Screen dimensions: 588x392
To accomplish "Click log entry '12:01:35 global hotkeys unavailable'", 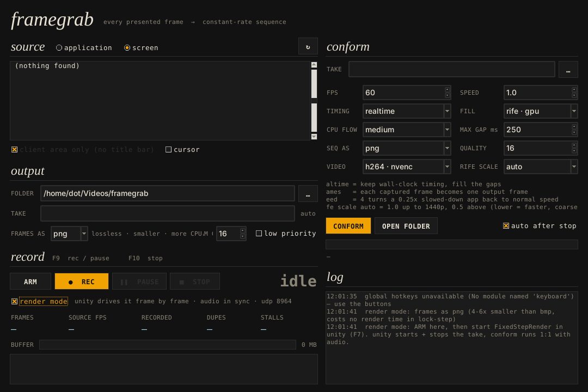I will pyautogui.click(x=450, y=300).
